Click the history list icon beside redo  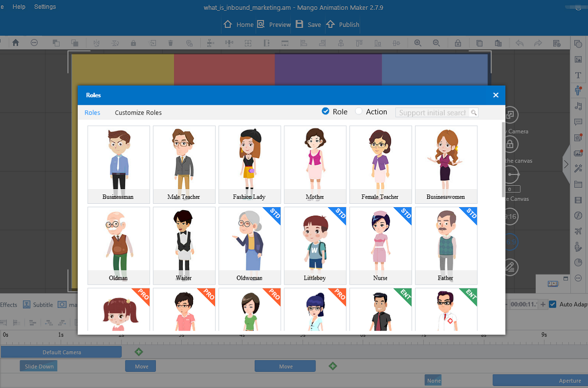[x=557, y=43]
